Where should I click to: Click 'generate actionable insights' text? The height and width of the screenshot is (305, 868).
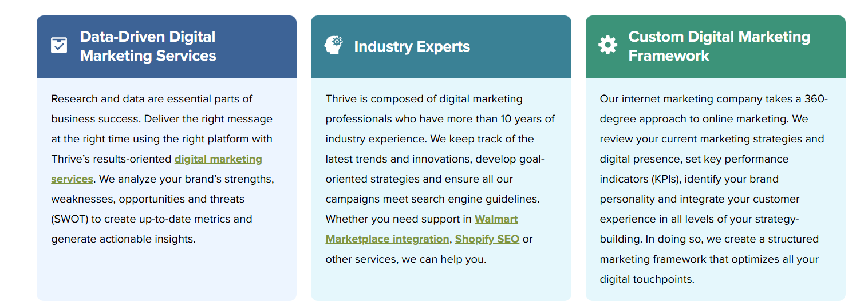tap(123, 239)
